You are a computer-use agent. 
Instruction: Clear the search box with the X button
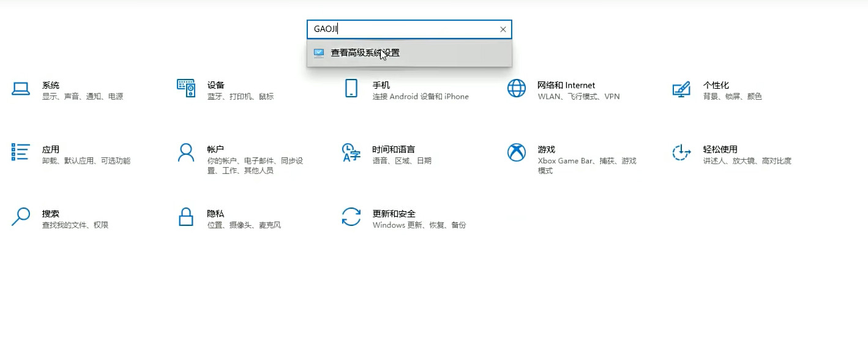pos(503,29)
